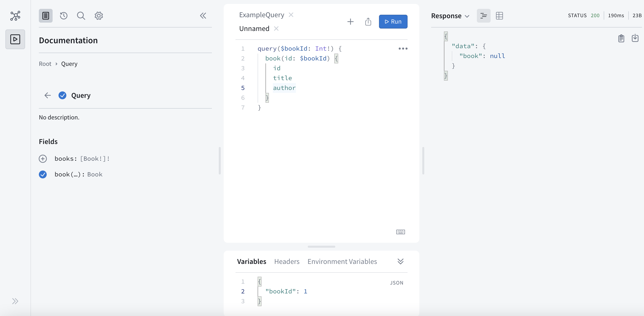Select the ExampleQuery tab
Viewport: 644px width, 316px height.
pyautogui.click(x=261, y=14)
